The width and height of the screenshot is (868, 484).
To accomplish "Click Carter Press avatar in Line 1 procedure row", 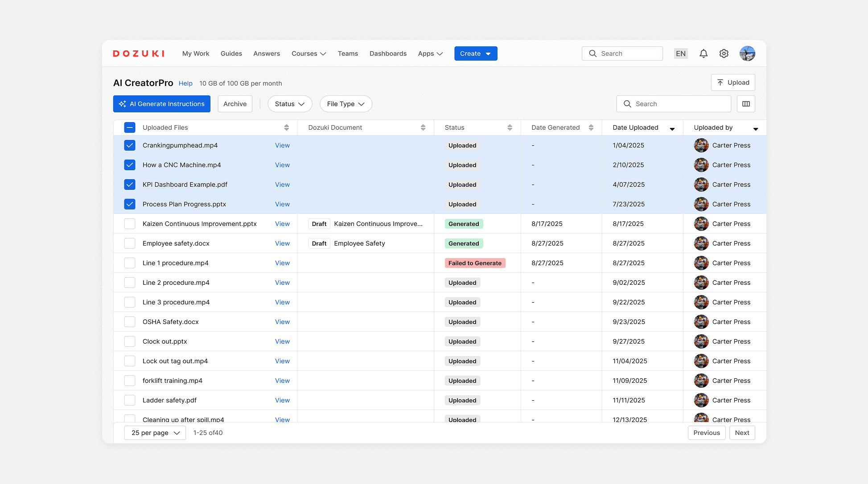I will coord(701,263).
